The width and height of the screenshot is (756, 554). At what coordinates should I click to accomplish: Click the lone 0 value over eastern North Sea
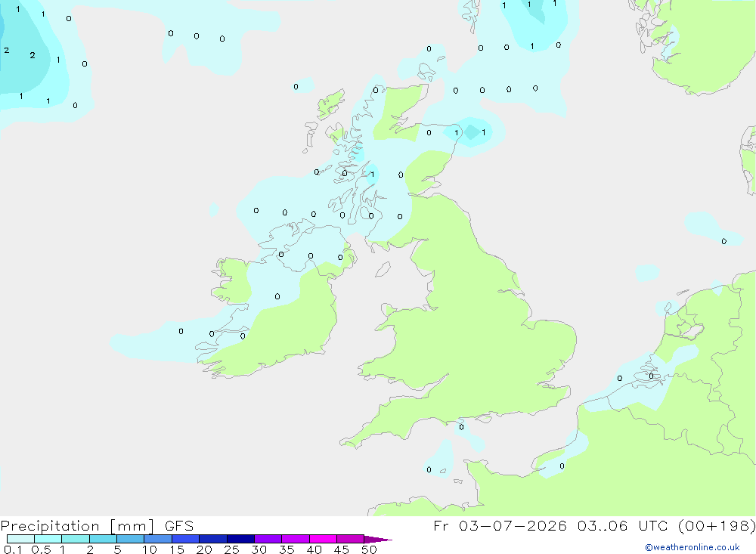723,241
